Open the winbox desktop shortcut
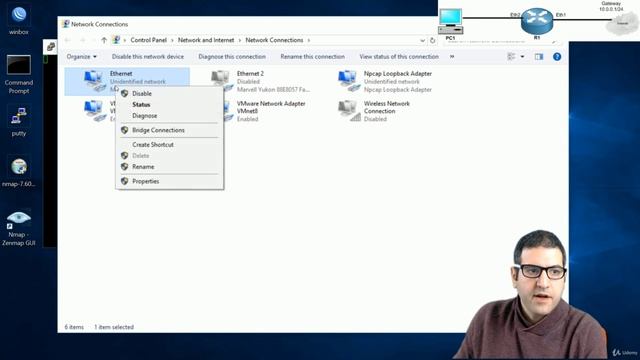 [19, 20]
